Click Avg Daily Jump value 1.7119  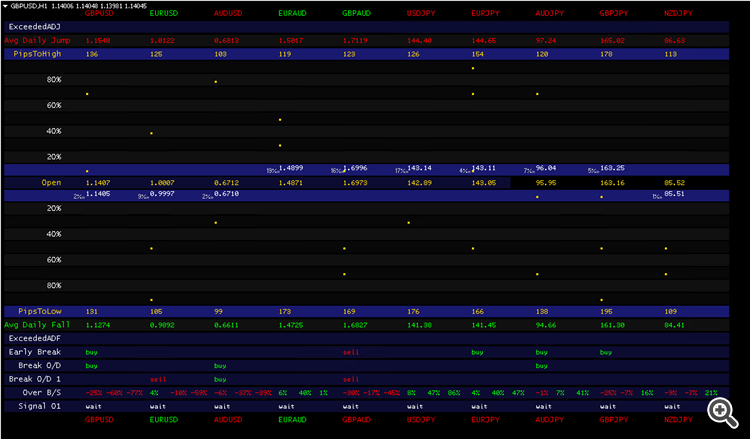[x=355, y=41]
